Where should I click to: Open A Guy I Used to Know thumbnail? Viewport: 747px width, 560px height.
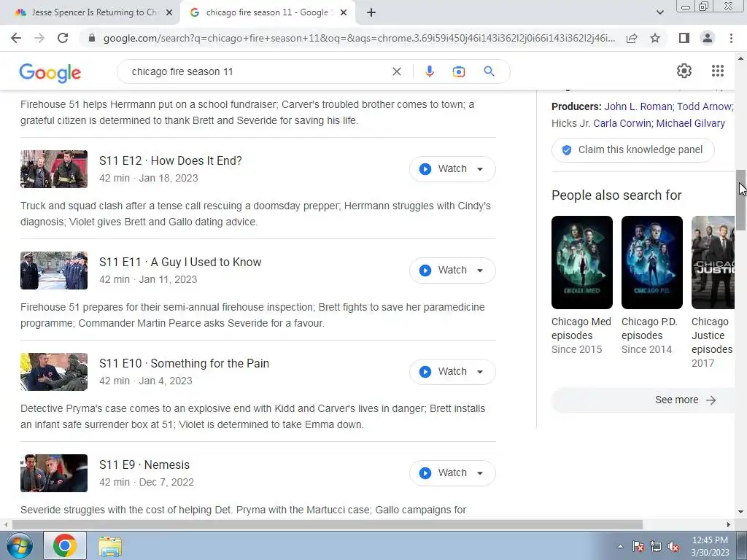54,271
